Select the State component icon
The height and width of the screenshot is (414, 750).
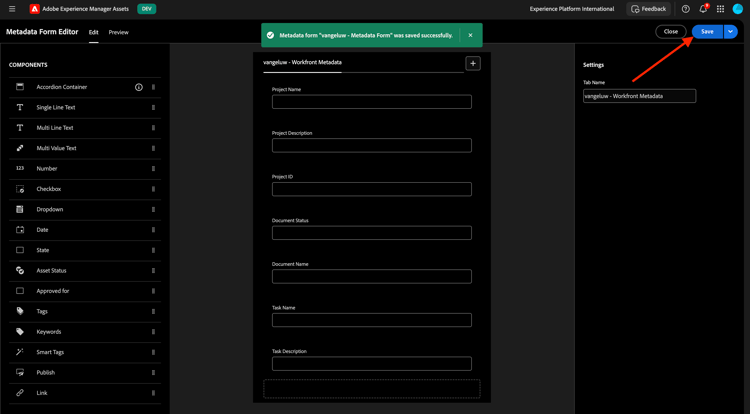coord(20,250)
